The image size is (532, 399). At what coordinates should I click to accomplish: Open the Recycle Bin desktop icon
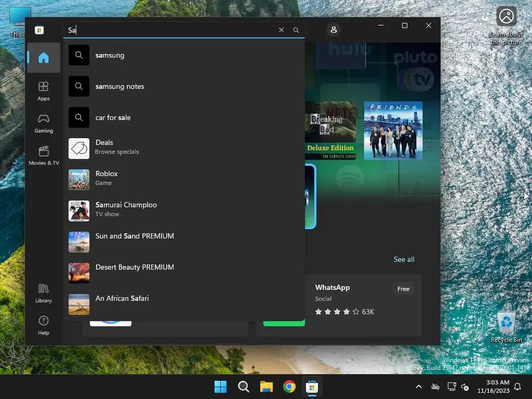(506, 326)
